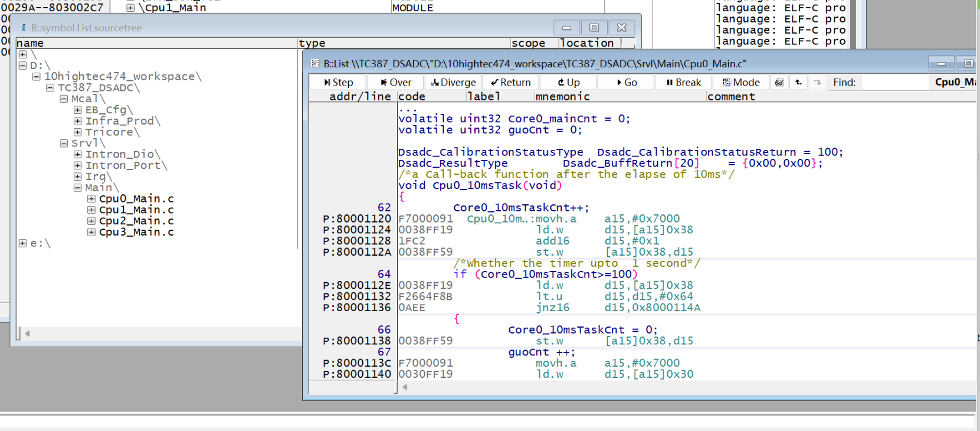980x431 pixels.
Task: Expand the e:\ drive node
Action: coord(22,243)
